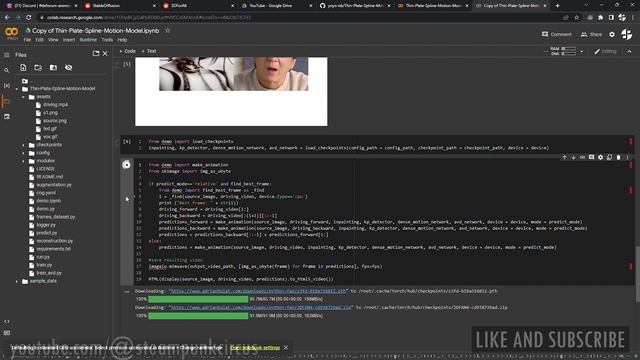640x360 pixels.
Task: Open the Variables sidebar panel
Action: click(7, 86)
